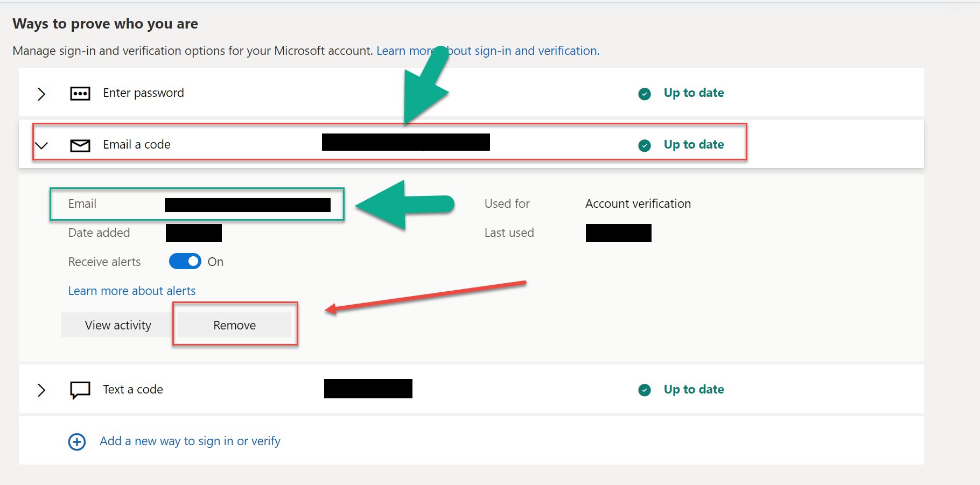
Task: Click the Email a code label
Action: click(137, 144)
